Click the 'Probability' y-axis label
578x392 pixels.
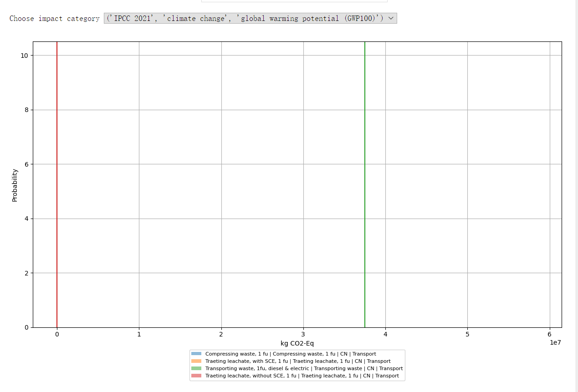coord(15,185)
